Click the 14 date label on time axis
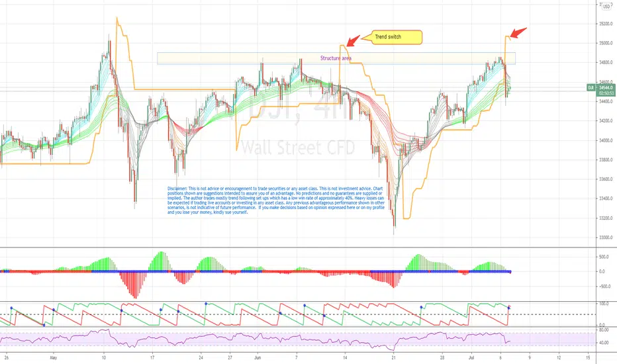Image resolution: width=617 pixels, height=364 pixels. 345,357
